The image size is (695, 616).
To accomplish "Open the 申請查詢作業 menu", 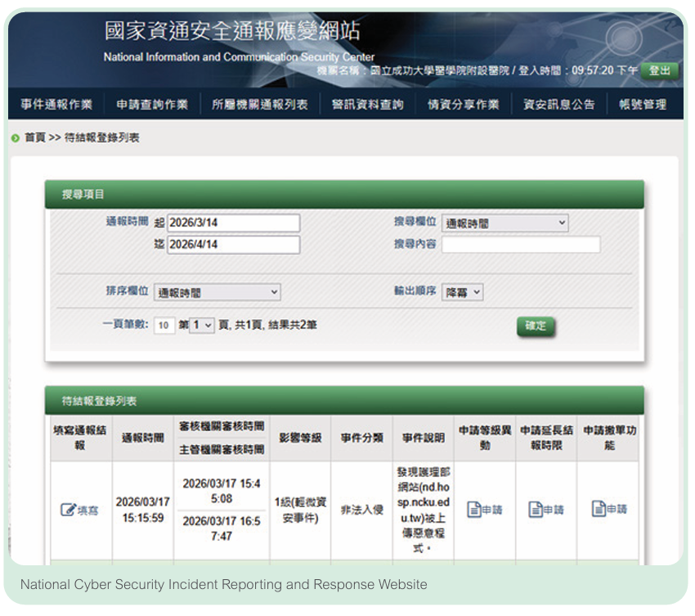I will (152, 105).
